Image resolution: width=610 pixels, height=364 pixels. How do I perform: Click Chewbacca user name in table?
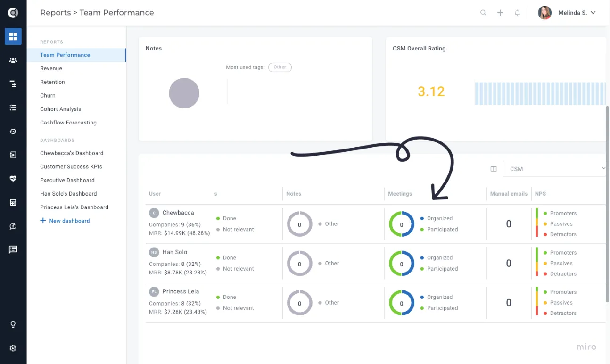(178, 213)
